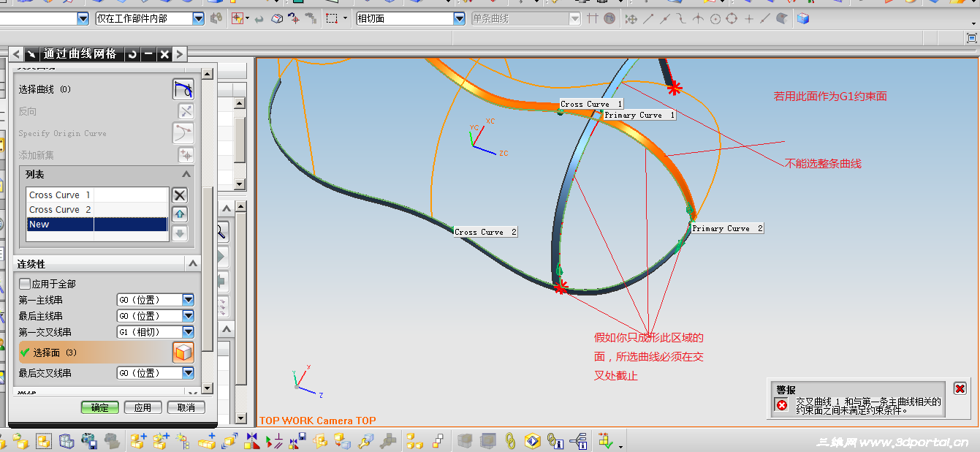Toggle the 应用于全部 checkbox

25,284
